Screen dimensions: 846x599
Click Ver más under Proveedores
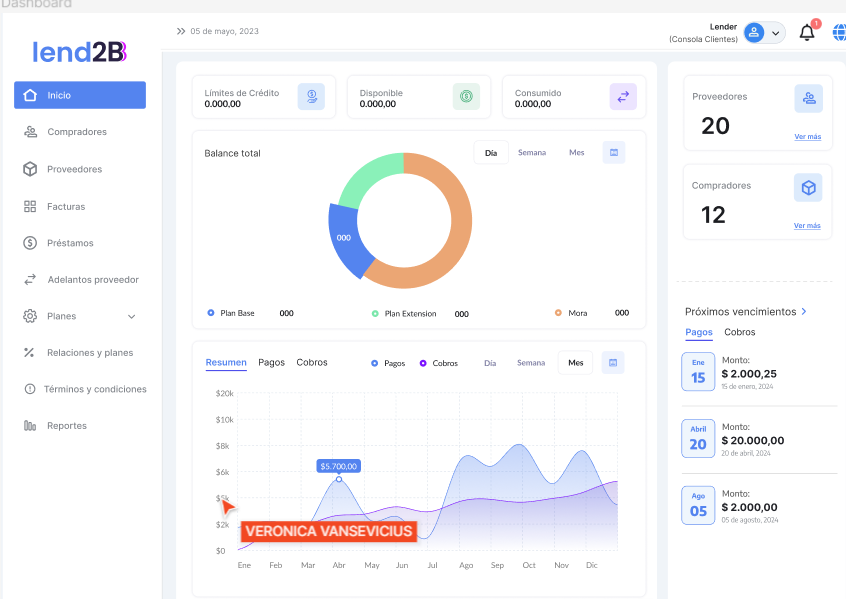(x=807, y=137)
